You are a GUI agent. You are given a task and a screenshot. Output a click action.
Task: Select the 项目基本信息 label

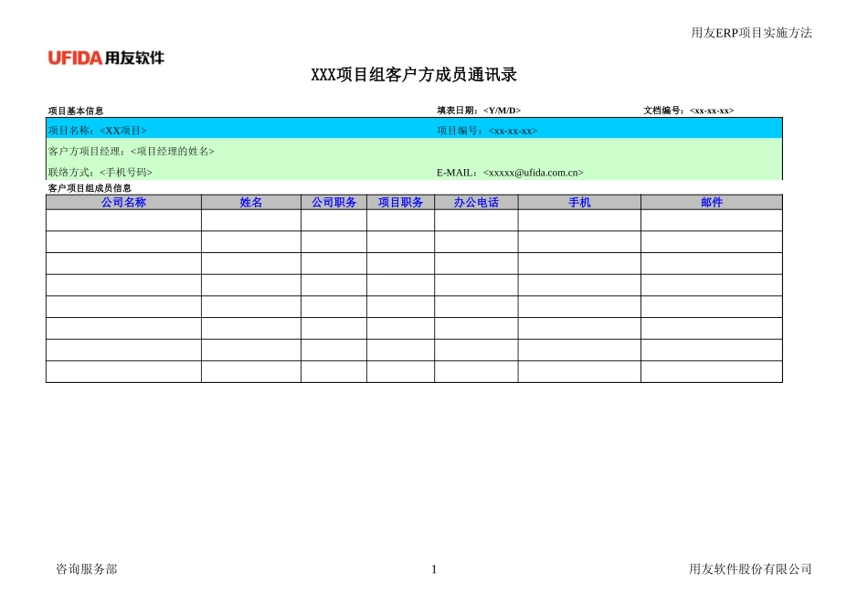pyautogui.click(x=76, y=111)
